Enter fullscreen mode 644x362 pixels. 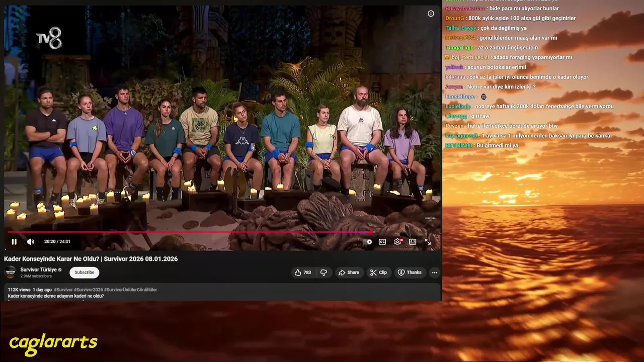point(428,242)
